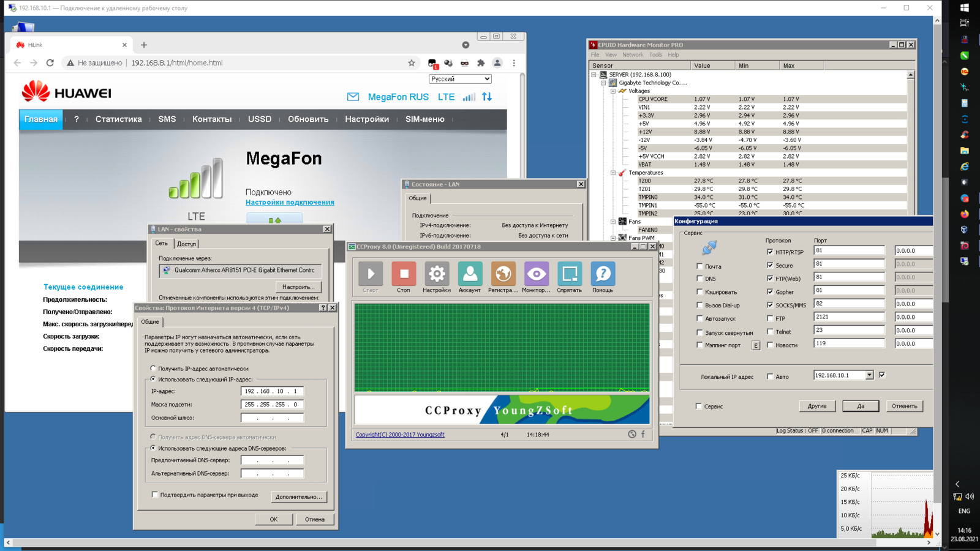Click the plug connection icon in Конфигурация

click(709, 247)
